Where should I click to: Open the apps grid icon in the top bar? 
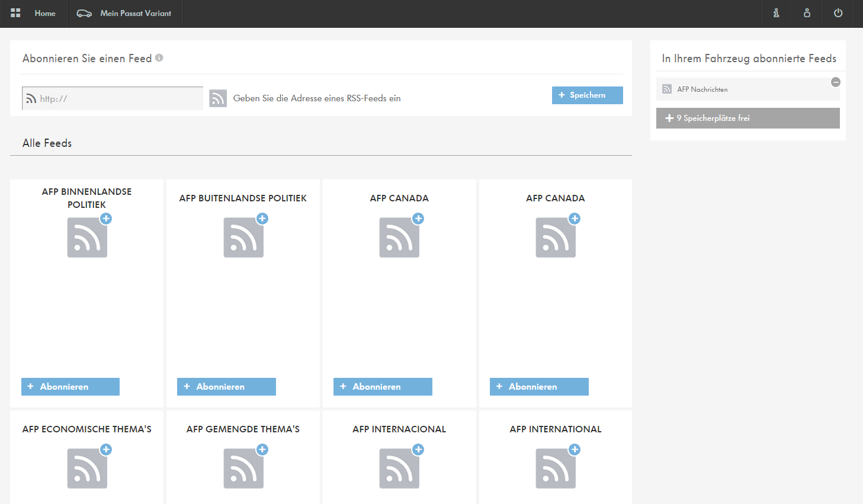(15, 12)
